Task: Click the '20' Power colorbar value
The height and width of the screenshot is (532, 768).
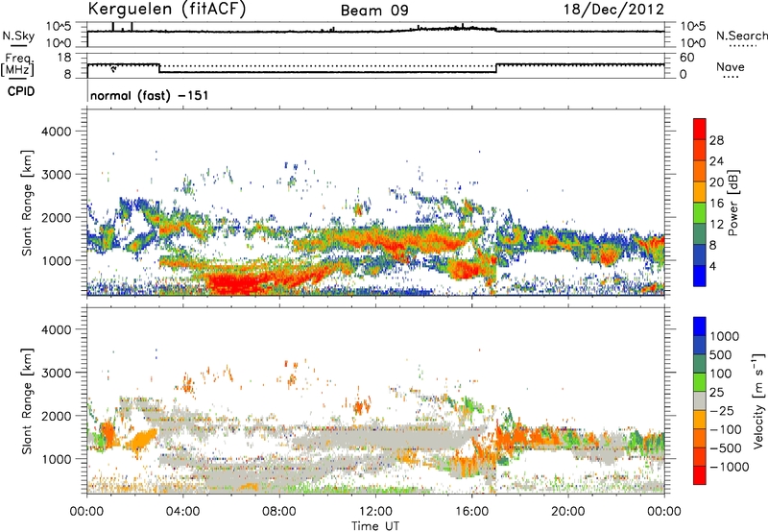Action: (716, 182)
